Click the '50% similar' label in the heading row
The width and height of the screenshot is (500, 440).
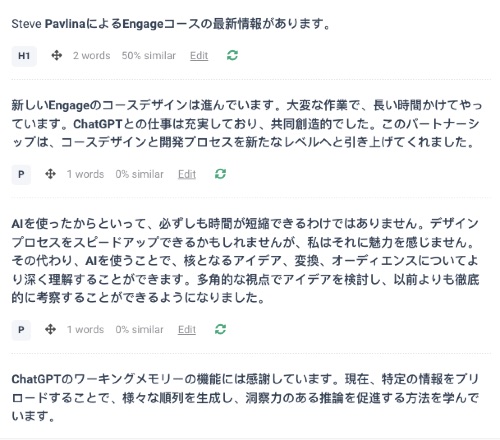149,55
